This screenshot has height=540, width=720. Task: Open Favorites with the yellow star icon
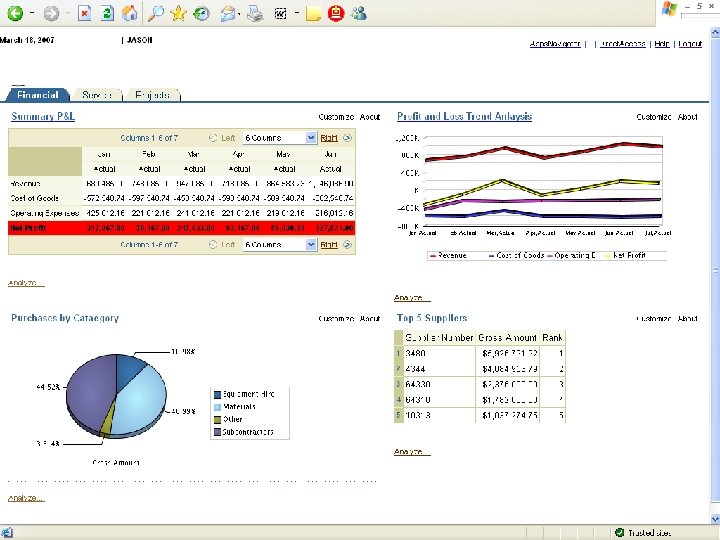click(x=178, y=13)
